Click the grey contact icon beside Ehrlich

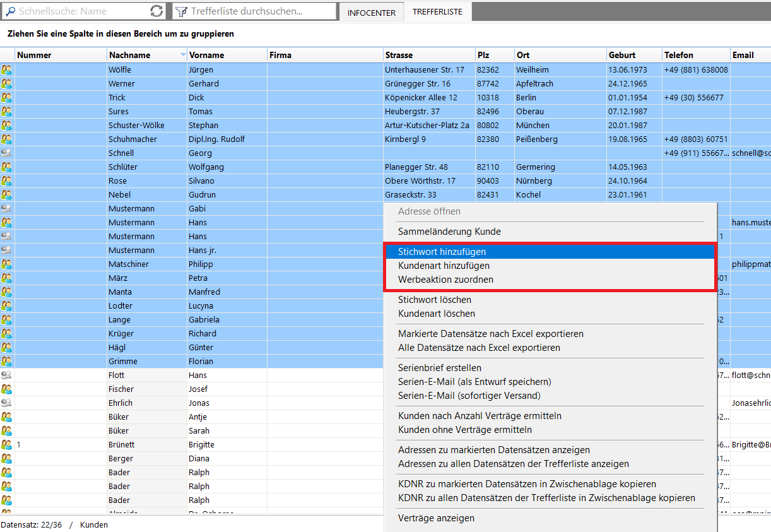point(7,403)
